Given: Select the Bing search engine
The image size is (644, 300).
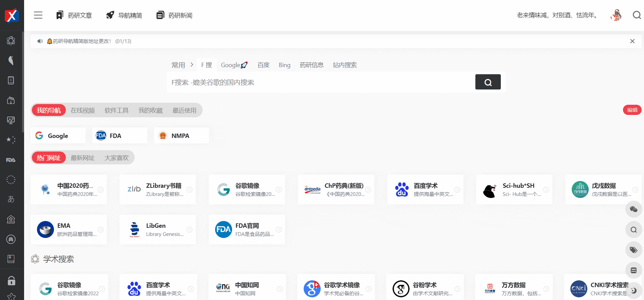Looking at the screenshot, I should click(284, 65).
